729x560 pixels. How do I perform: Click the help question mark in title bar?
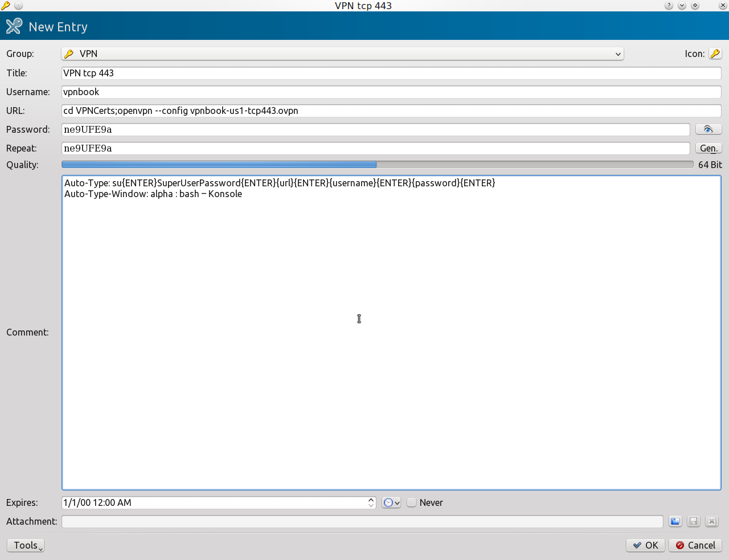[669, 6]
